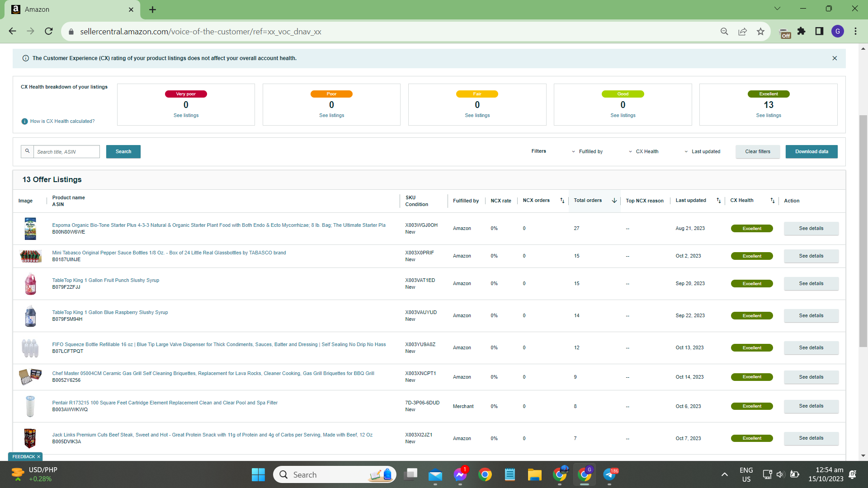Viewport: 868px width, 488px height.
Task: Expand the Last updated filter
Action: 702,152
